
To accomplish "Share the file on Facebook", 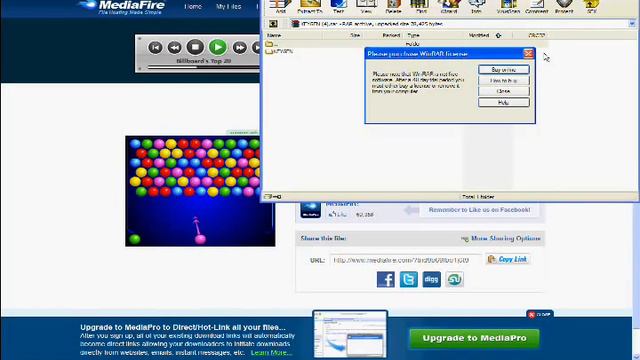I will 386,280.
